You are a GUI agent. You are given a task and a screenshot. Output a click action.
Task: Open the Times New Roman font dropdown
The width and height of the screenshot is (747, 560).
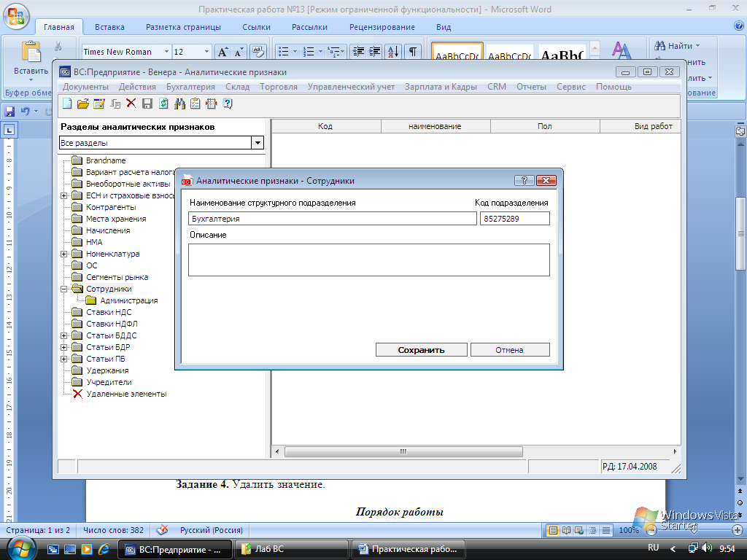(x=166, y=52)
